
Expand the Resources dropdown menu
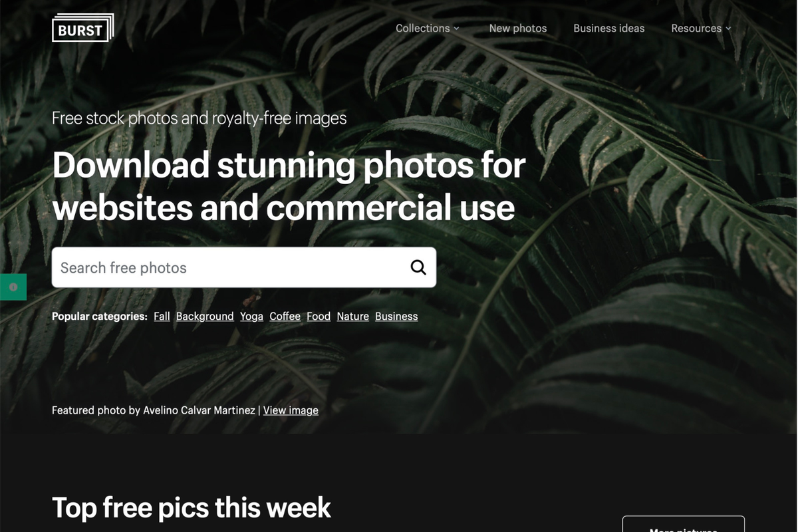click(x=701, y=28)
